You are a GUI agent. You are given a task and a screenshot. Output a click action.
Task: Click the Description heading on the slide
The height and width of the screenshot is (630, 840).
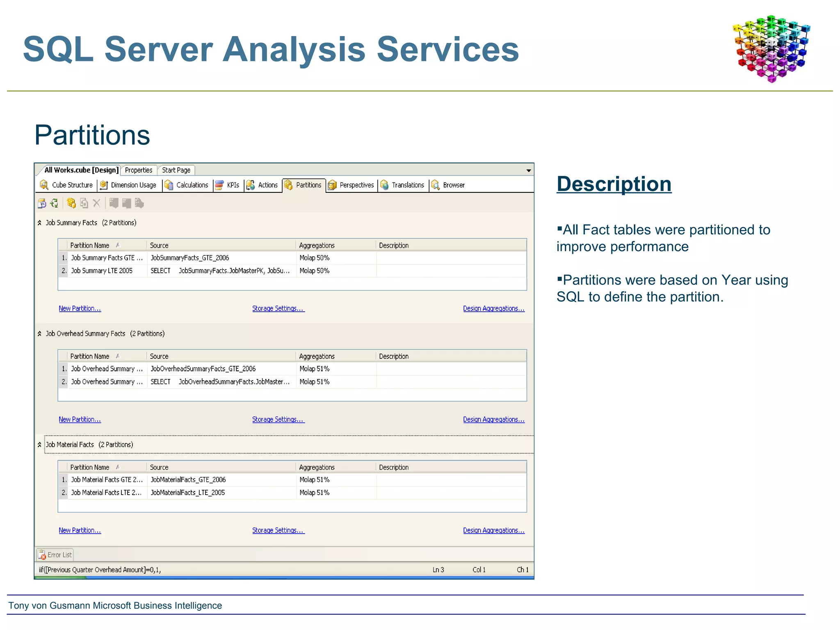click(x=614, y=184)
